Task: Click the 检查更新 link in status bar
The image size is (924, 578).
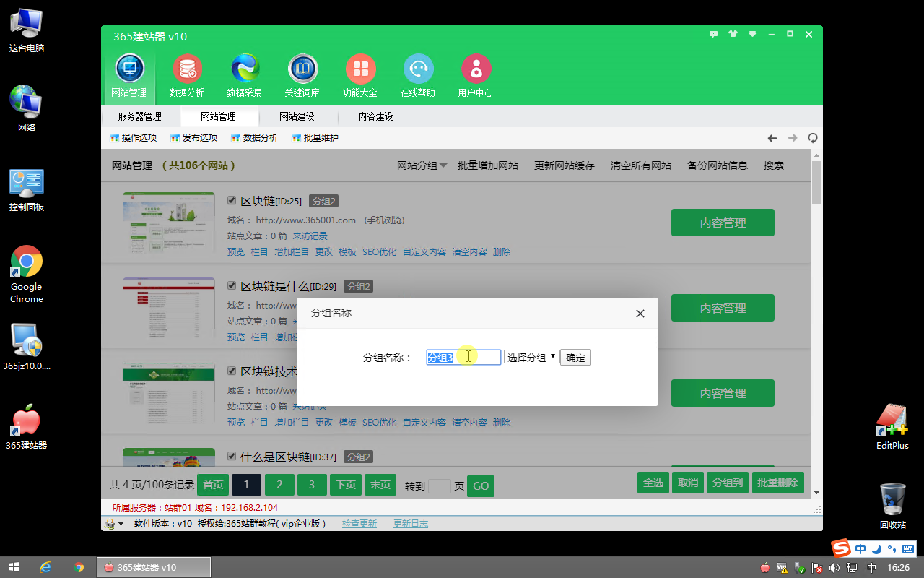Action: [359, 524]
